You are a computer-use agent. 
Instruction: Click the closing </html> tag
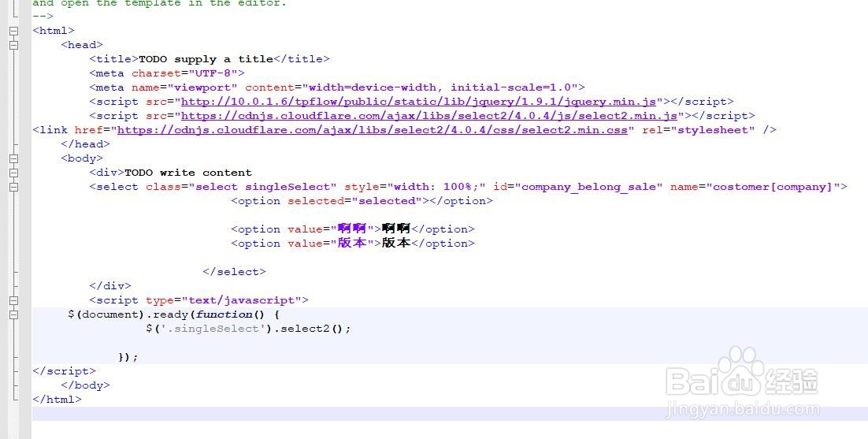(57, 399)
